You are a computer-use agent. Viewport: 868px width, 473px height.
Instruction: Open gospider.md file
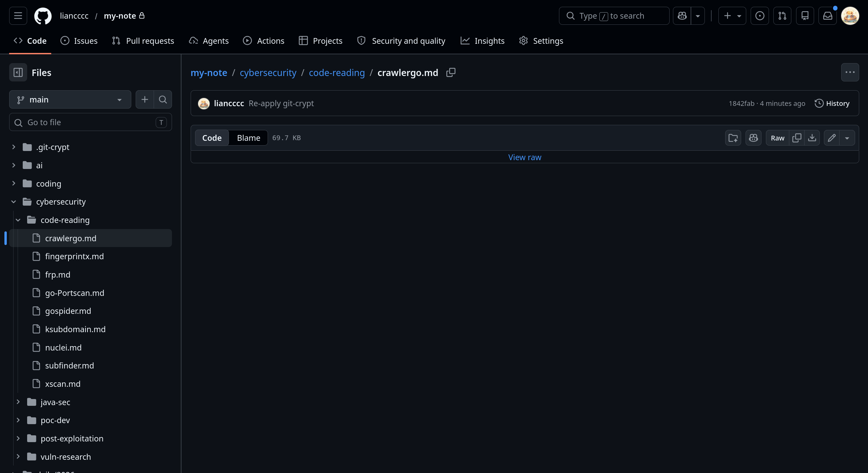(91, 311)
